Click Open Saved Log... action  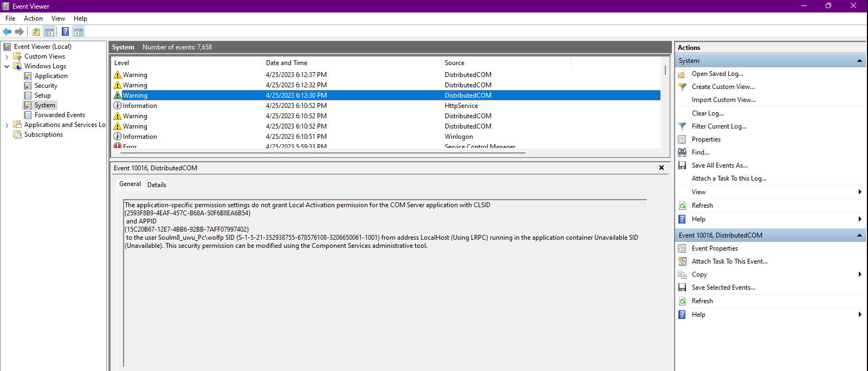[717, 74]
